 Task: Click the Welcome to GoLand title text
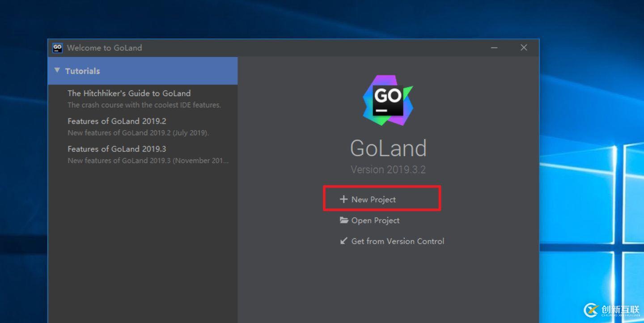tap(104, 48)
